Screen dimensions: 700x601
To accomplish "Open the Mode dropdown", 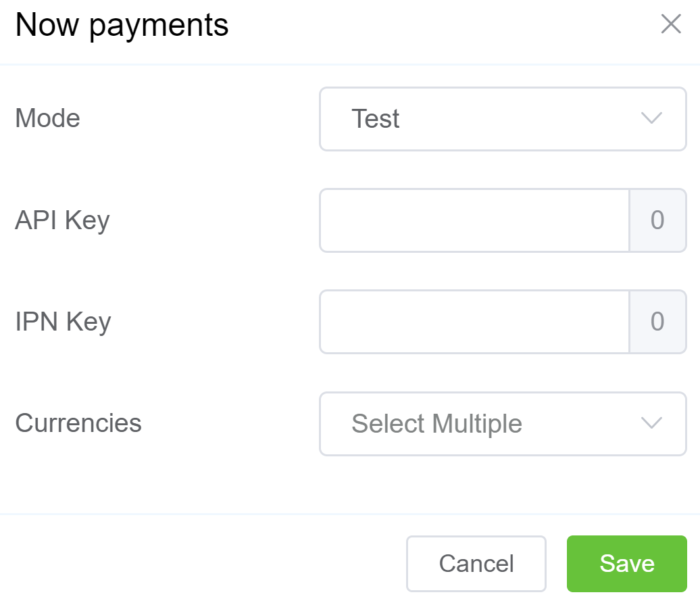I will click(502, 119).
